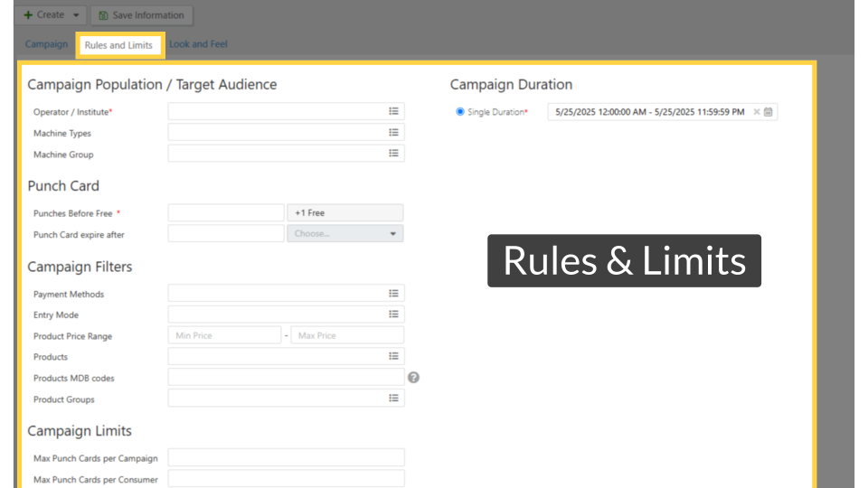Focus the Machine Types input field
The height and width of the screenshot is (488, 868).
tap(287, 132)
